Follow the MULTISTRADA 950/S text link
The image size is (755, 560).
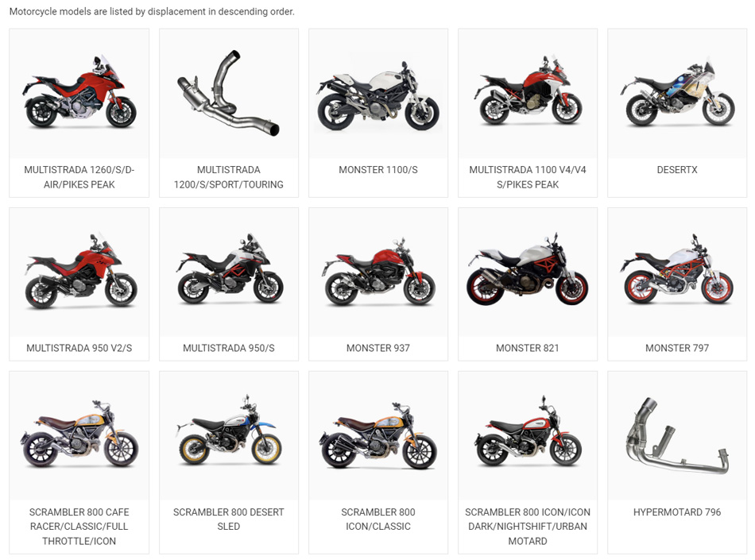coord(229,348)
